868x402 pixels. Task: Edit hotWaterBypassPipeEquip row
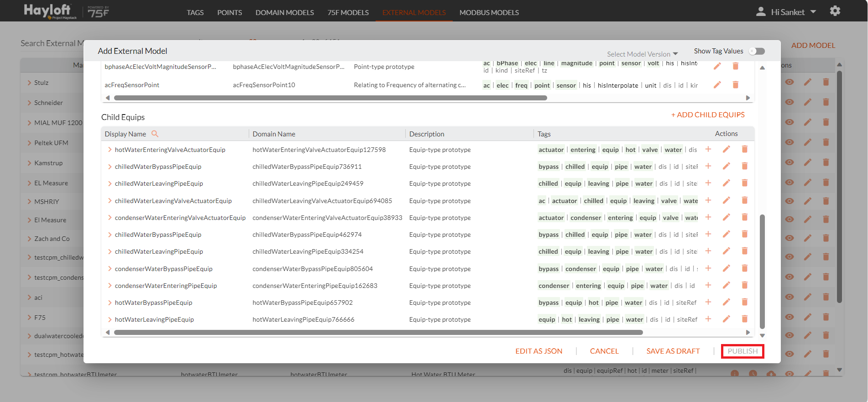click(x=727, y=302)
